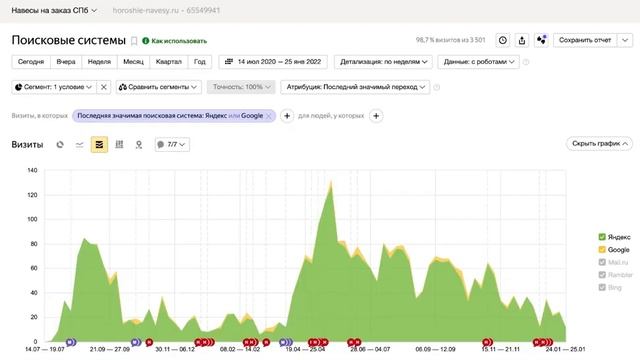Viewport: 640px width, 360px height.
Task: Toggle the Яндекс series checkbox
Action: [602, 237]
